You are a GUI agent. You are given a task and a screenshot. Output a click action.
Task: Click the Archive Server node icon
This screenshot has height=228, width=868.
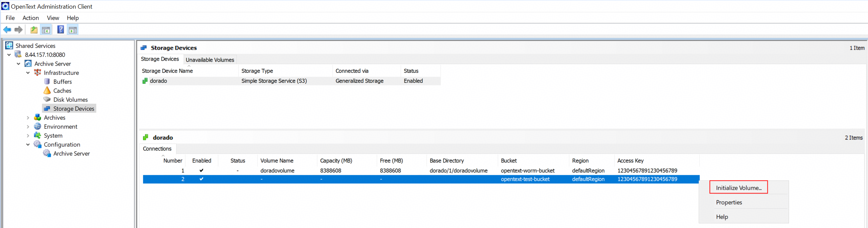[28, 63]
